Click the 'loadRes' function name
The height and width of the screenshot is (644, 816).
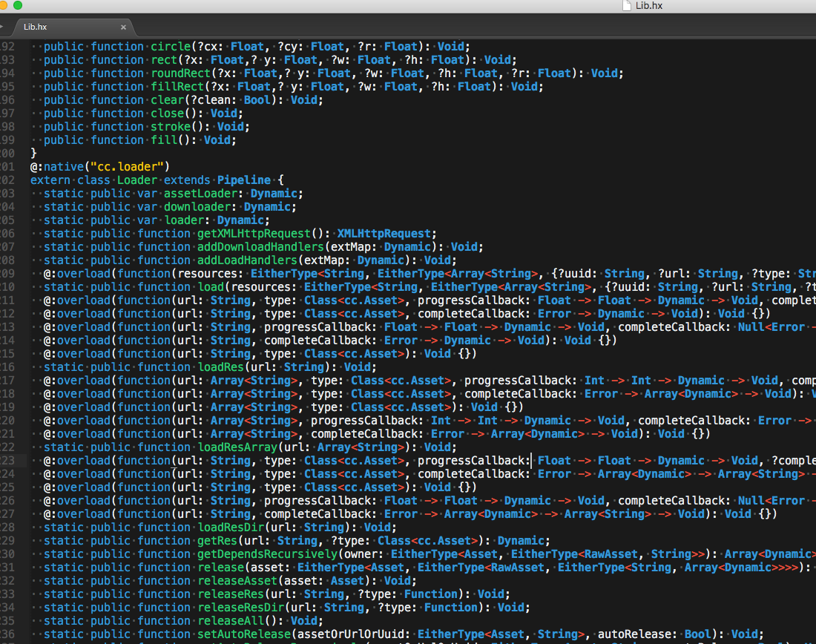click(220, 367)
